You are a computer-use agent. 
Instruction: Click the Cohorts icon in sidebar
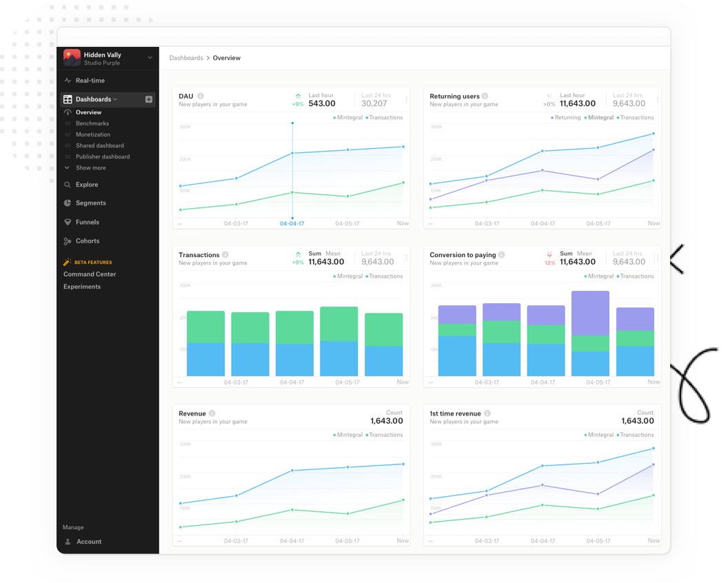pos(68,241)
